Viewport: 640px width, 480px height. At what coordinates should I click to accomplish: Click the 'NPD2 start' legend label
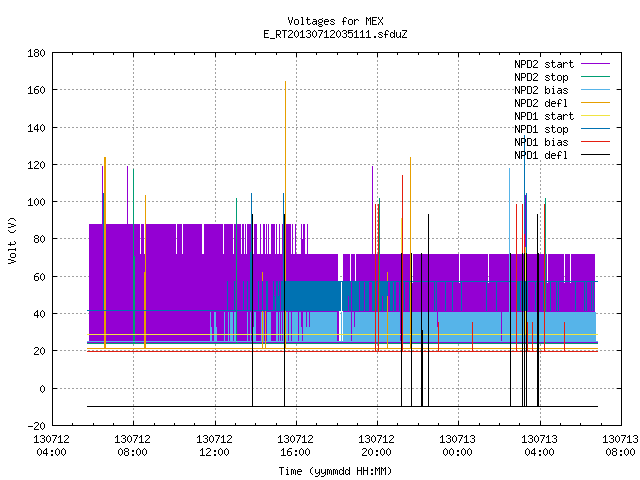tap(544, 64)
